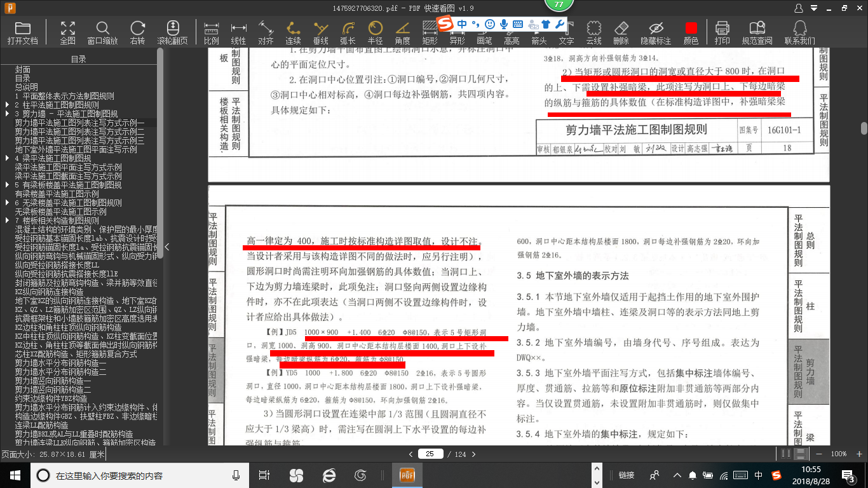Open the user account icon in title bar
The width and height of the screenshot is (868, 488).
(799, 8)
